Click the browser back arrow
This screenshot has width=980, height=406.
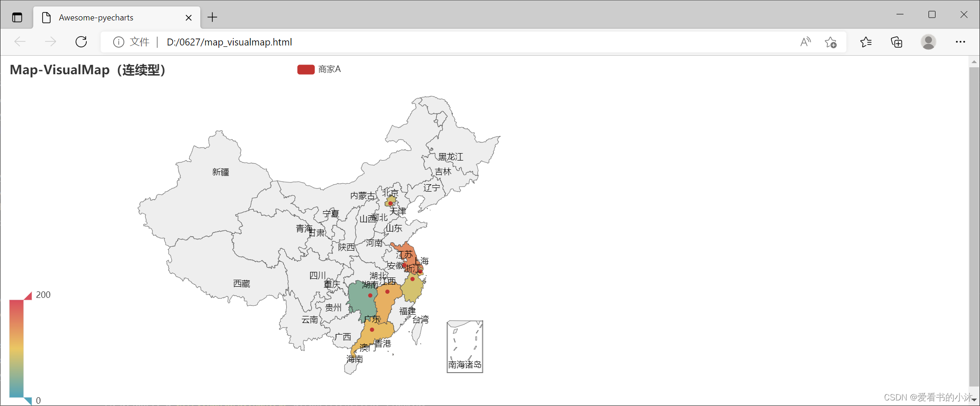tap(20, 42)
